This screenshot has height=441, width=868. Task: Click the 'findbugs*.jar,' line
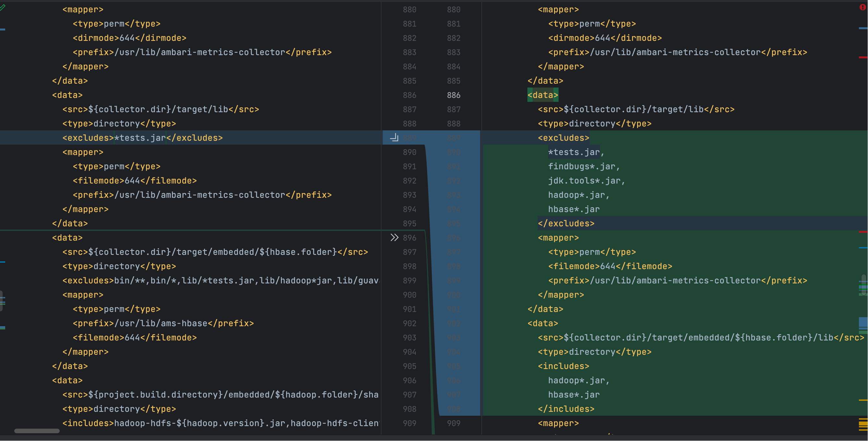(584, 166)
